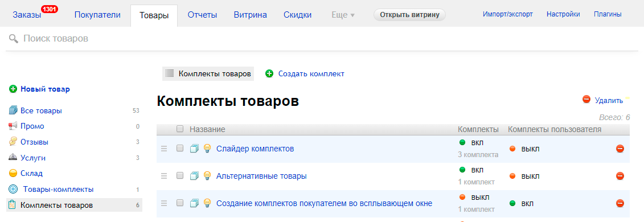Click the Открыть витрину button
644x222 pixels.
tap(409, 15)
